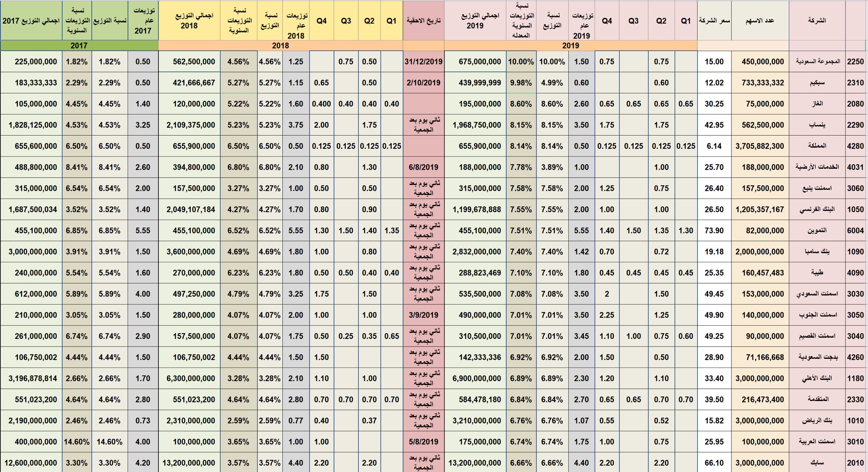868x472 pixels.
Task: Click company name البنك الفرنسي
Action: 818,209
